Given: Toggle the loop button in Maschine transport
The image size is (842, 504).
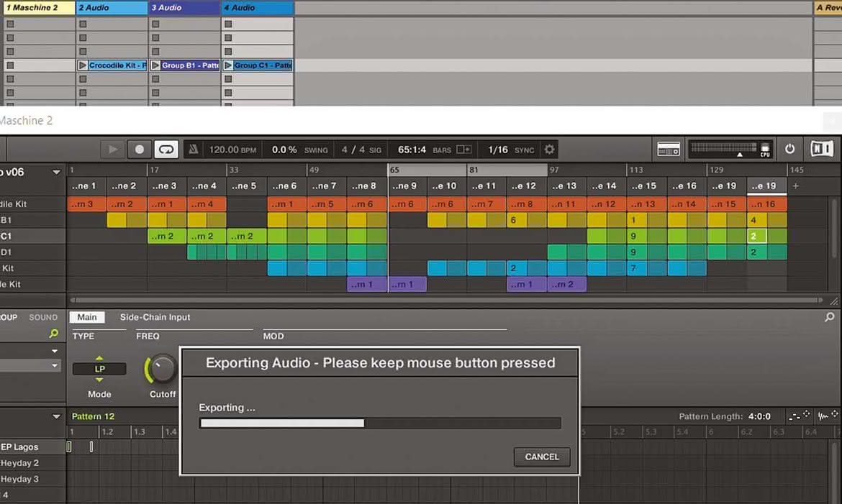Looking at the screenshot, I should 166,150.
